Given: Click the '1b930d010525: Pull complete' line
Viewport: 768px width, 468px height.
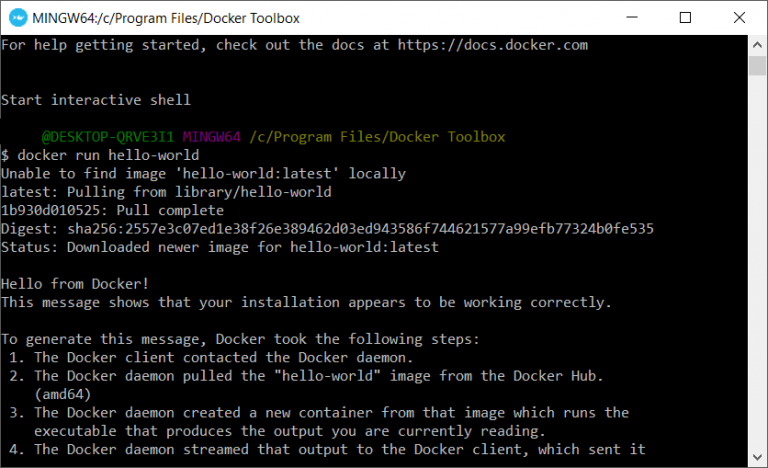Looking at the screenshot, I should coord(112,210).
